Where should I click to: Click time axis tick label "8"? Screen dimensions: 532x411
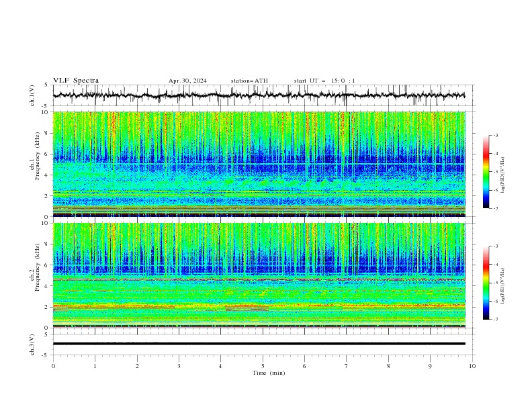coord(388,366)
